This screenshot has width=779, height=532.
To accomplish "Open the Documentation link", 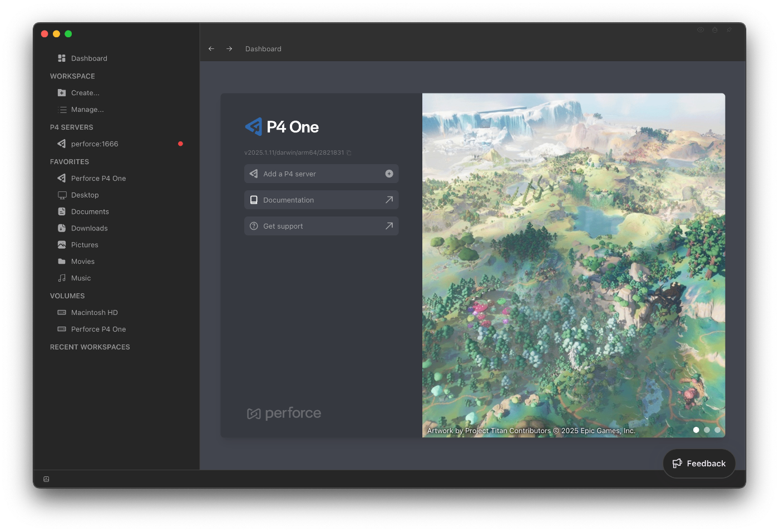I will (321, 200).
